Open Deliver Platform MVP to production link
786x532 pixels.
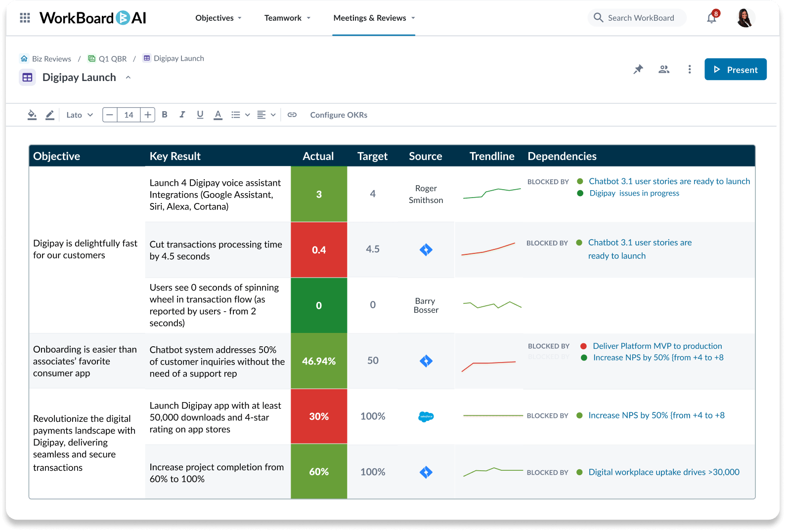pos(657,346)
